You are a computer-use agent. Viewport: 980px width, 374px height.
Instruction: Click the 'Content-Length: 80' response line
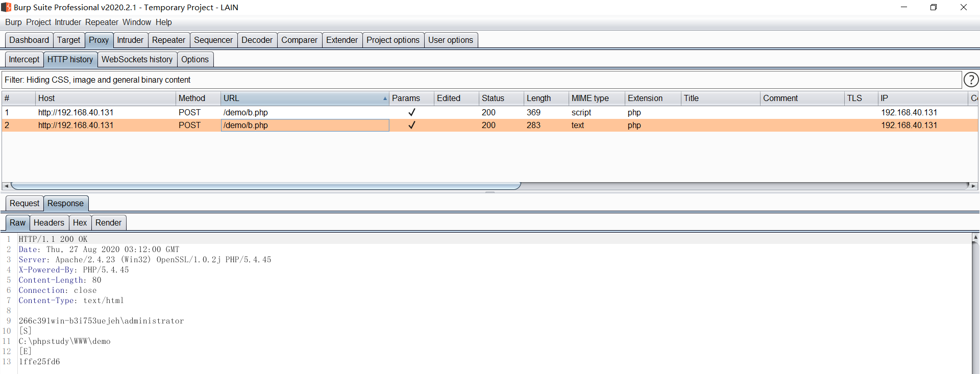point(60,280)
